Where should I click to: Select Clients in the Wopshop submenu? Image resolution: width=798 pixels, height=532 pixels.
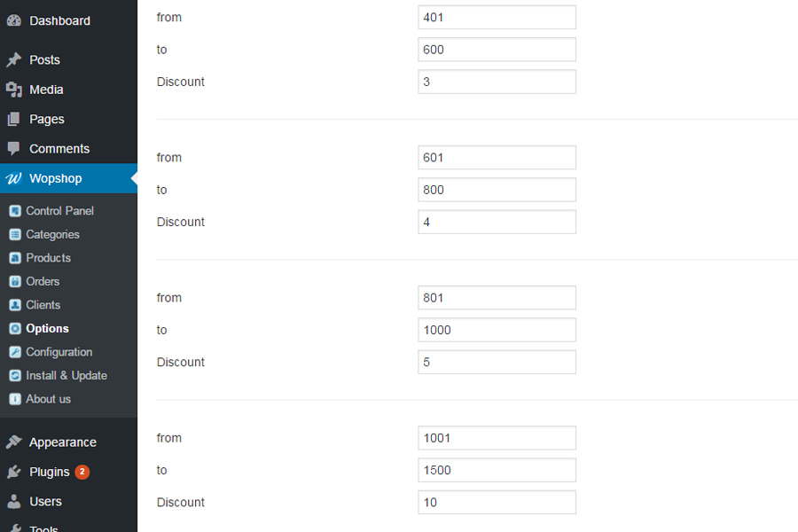click(x=43, y=305)
